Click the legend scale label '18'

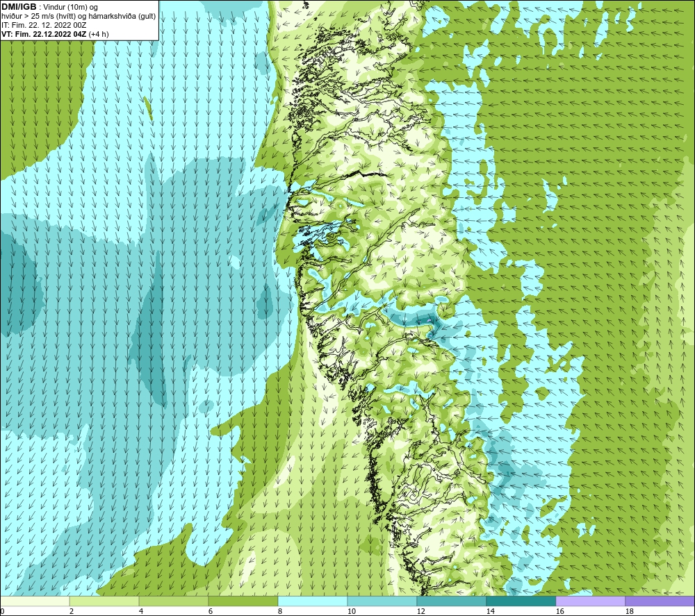[629, 612]
